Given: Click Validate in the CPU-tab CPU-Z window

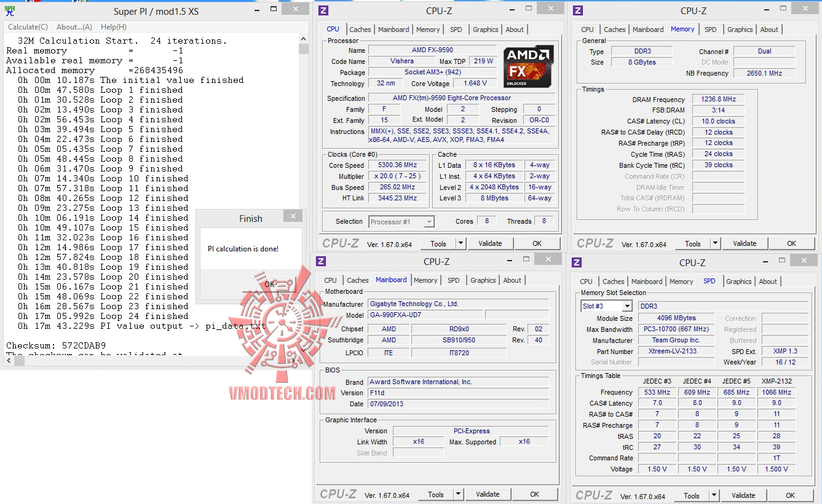Looking at the screenshot, I should point(490,243).
